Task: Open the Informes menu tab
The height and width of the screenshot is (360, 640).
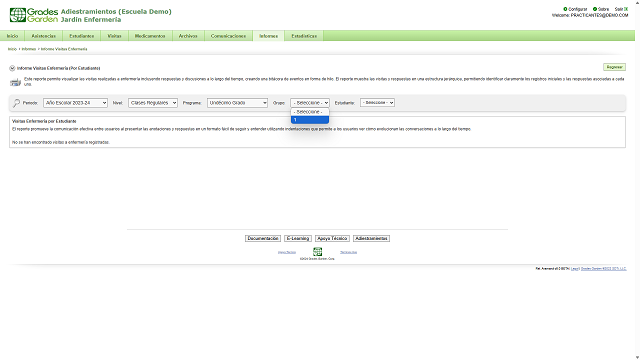Action: pyautogui.click(x=269, y=36)
